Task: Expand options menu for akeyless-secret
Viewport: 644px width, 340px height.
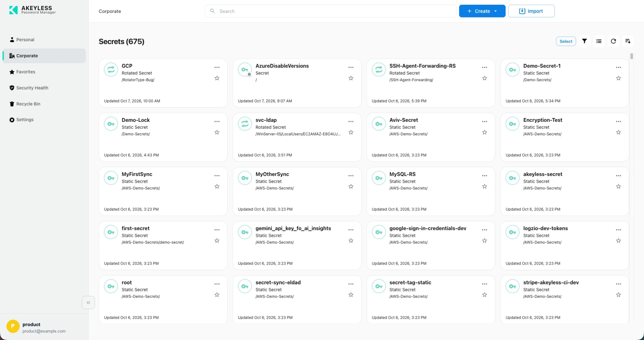Action: [x=619, y=176]
